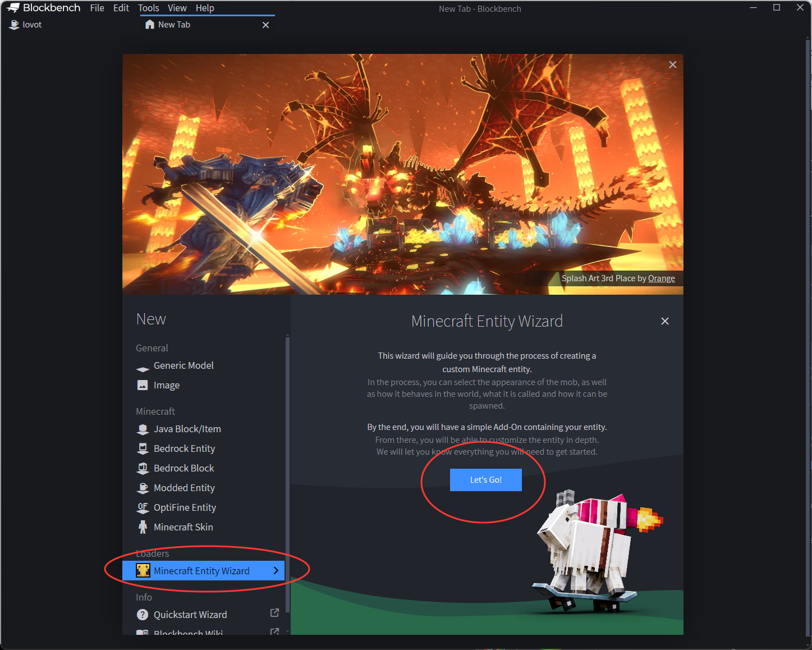Select Bedrock Block format
Screen dimensions: 812x650
tap(203, 468)
